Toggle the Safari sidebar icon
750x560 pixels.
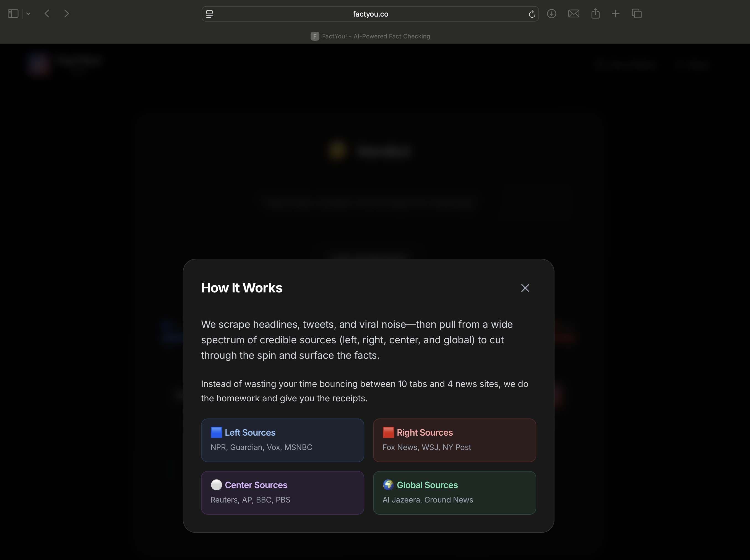(13, 14)
